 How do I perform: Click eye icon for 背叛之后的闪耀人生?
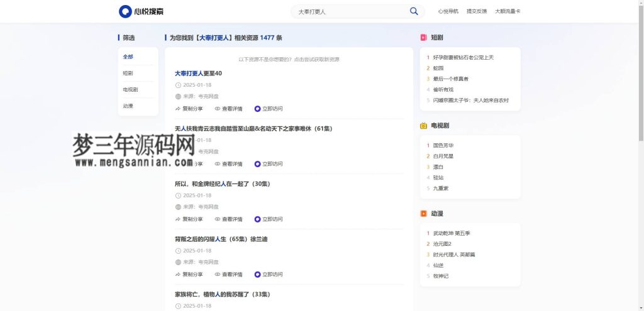217,275
